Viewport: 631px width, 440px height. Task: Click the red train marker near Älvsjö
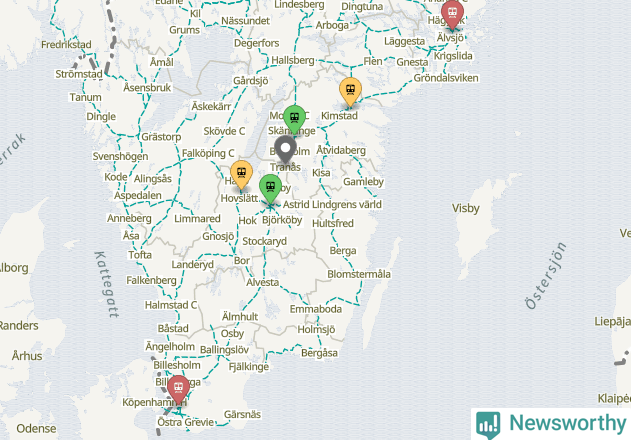(452, 14)
